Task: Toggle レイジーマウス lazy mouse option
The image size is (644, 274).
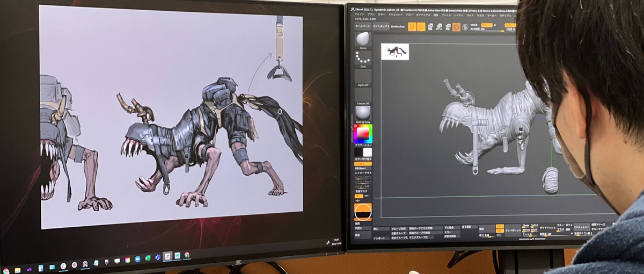Action: [x=363, y=173]
